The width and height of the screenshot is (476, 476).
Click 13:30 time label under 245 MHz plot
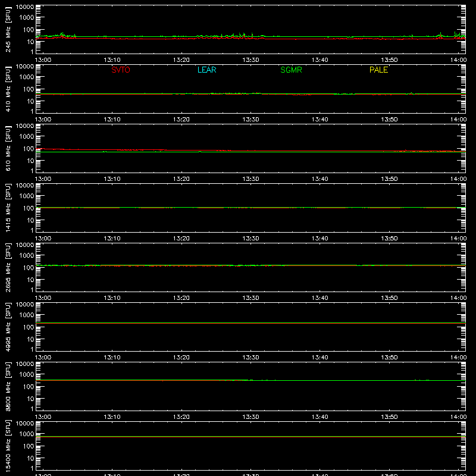pos(250,60)
